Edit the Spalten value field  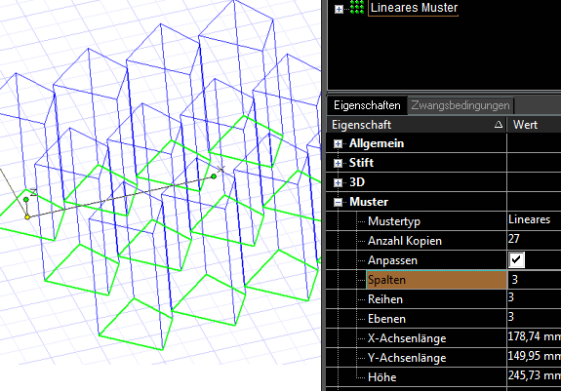pyautogui.click(x=534, y=280)
